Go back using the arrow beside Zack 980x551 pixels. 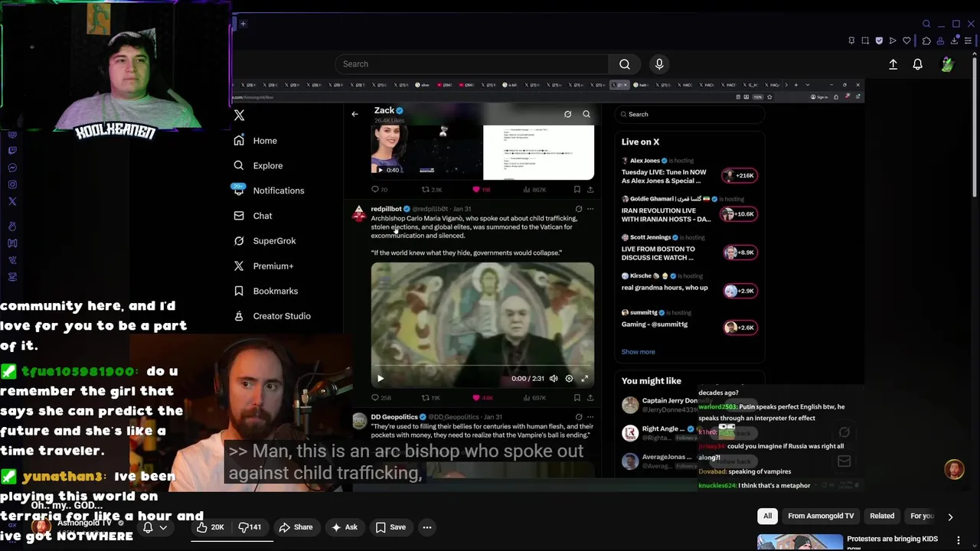[354, 114]
